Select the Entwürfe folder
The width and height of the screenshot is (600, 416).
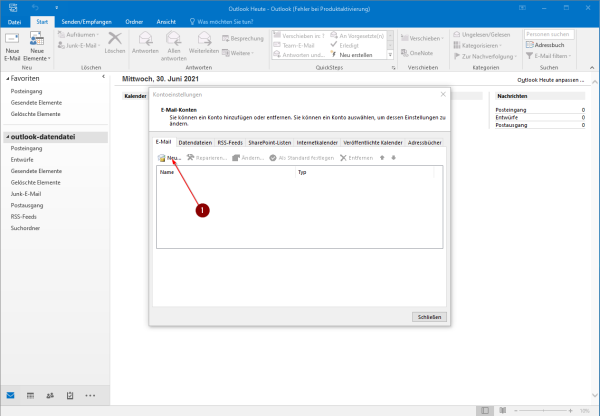(22, 160)
